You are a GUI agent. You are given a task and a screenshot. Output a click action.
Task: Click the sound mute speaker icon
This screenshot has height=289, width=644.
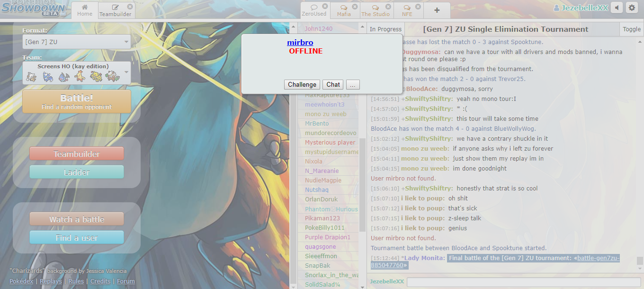pyautogui.click(x=617, y=8)
